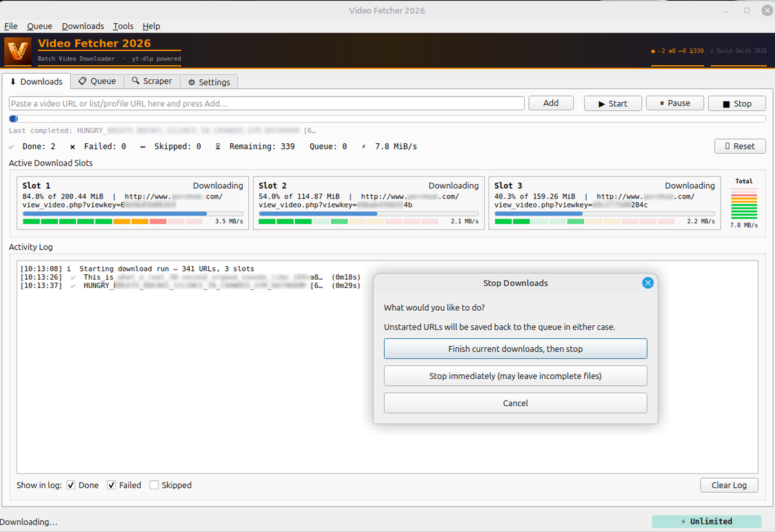Click the 'Queue: 0' counter
775x532 pixels.
click(x=328, y=147)
